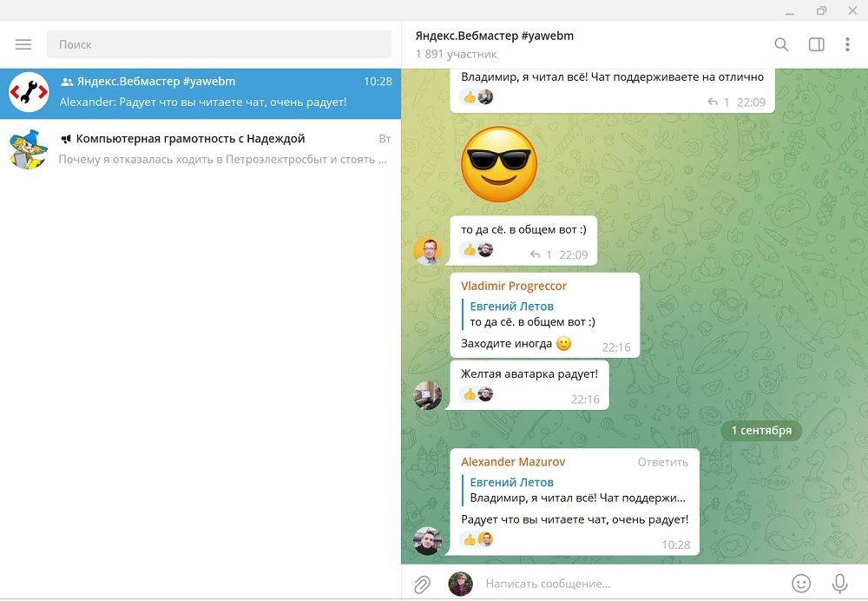Click thumbs-up reaction on 'Радует что вы читаете чат'
The height and width of the screenshot is (601, 868).
(470, 539)
